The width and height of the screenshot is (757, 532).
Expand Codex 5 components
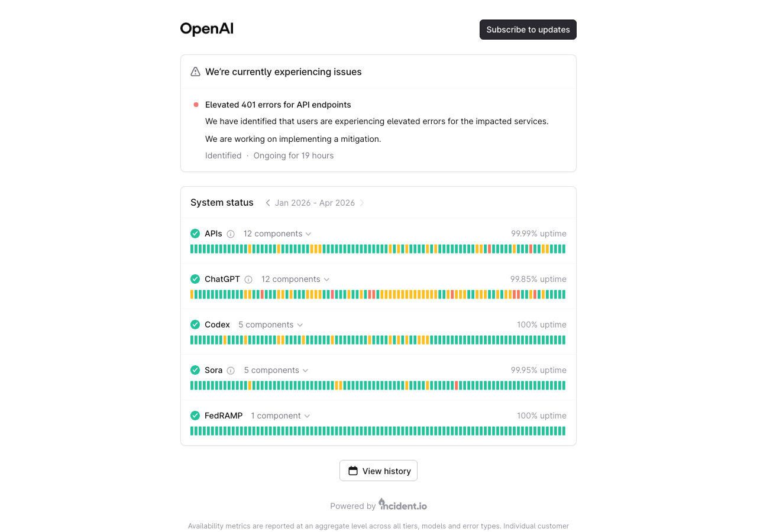(270, 325)
